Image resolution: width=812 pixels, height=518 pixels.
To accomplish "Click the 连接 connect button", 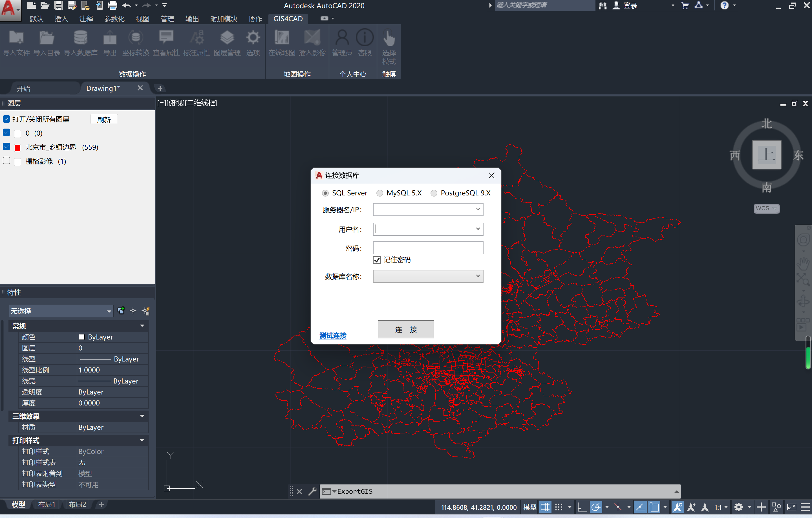I will point(406,329).
